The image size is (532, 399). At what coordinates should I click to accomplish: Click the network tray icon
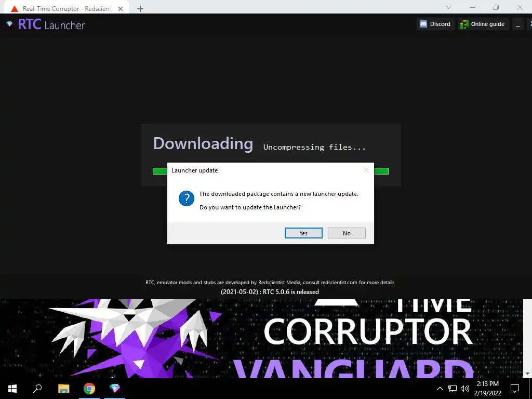tap(453, 389)
